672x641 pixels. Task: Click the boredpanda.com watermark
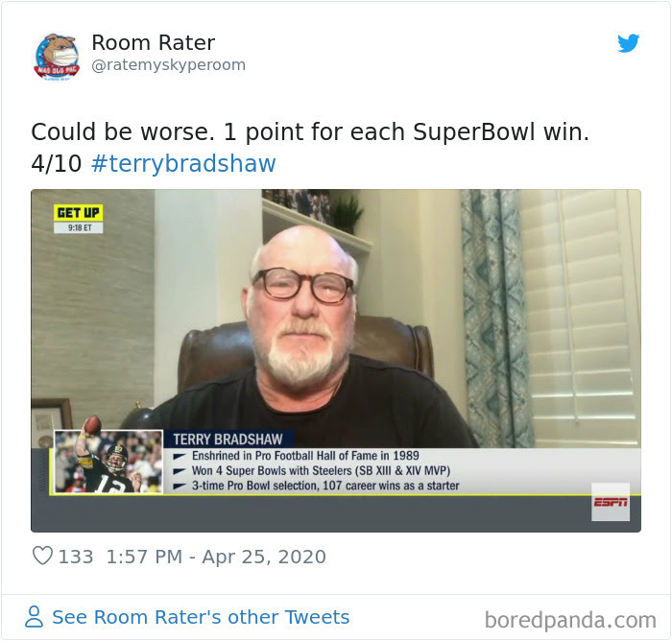[570, 620]
